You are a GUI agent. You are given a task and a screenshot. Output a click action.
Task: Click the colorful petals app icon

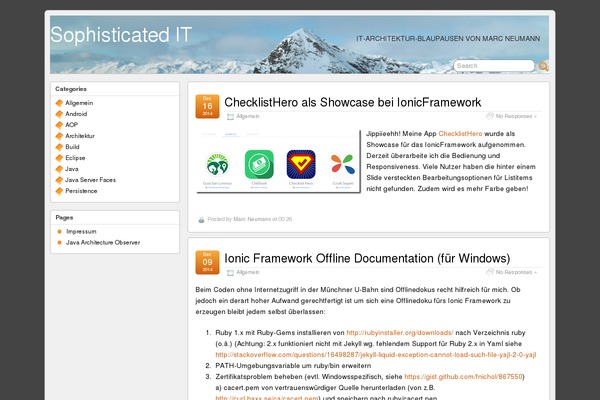343,163
